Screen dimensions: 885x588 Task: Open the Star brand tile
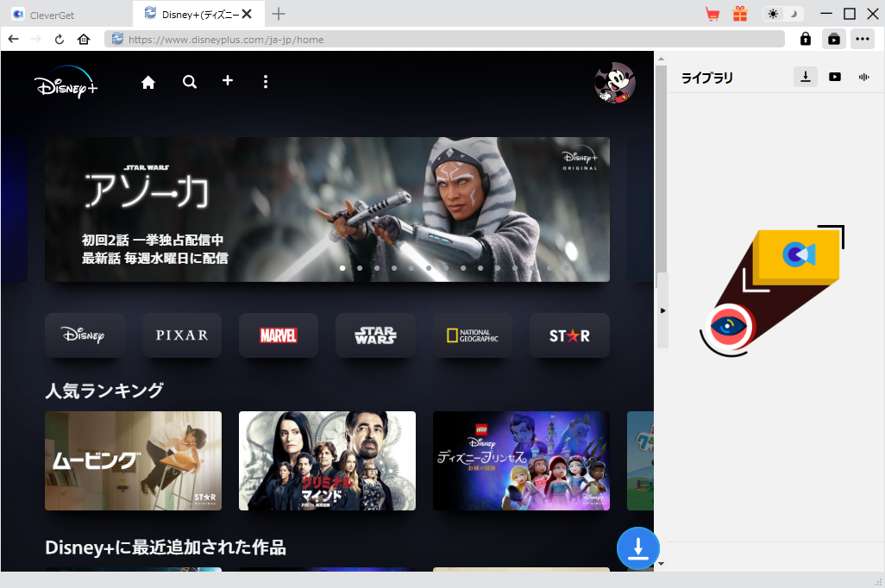pyautogui.click(x=569, y=335)
